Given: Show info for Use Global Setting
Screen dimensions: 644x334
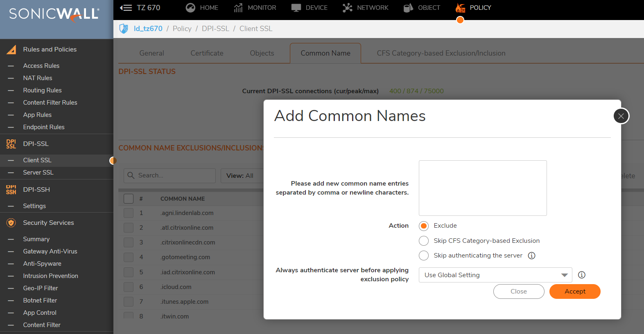Looking at the screenshot, I should (x=581, y=275).
